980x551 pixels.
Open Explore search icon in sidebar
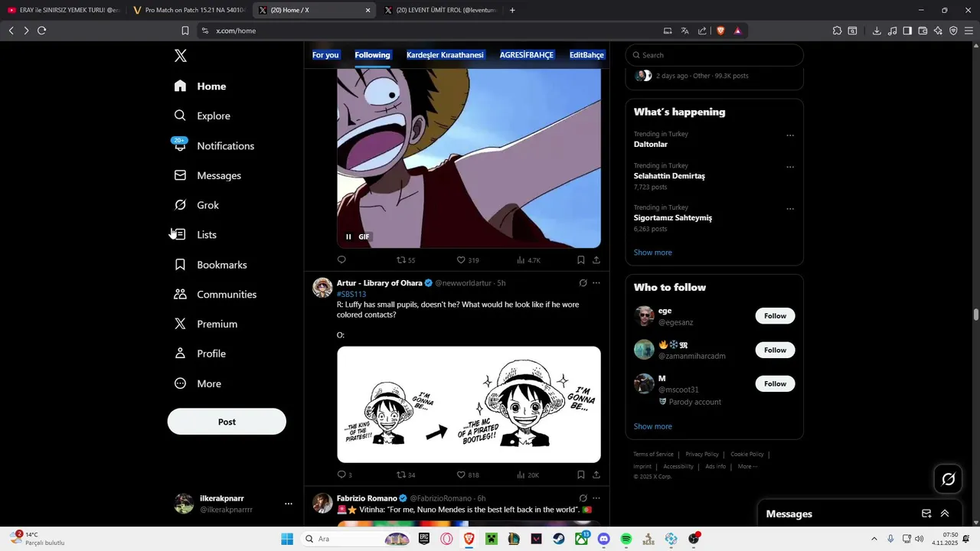pos(180,116)
